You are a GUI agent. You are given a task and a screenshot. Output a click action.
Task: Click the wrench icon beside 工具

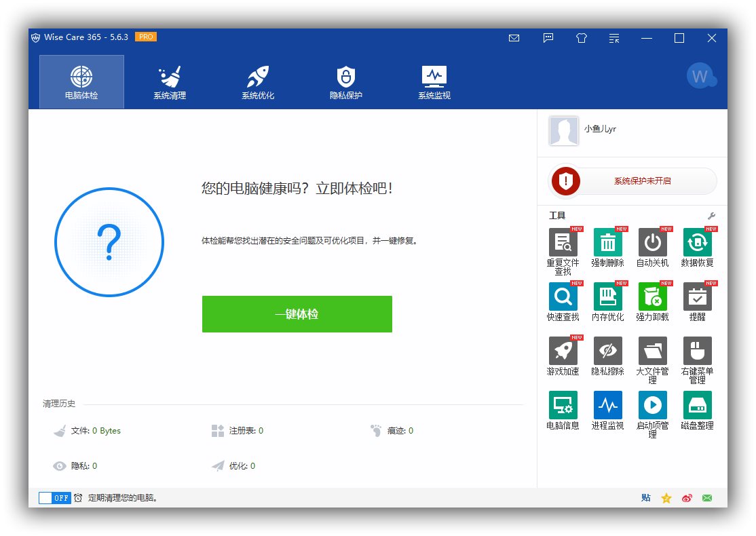[x=711, y=216]
